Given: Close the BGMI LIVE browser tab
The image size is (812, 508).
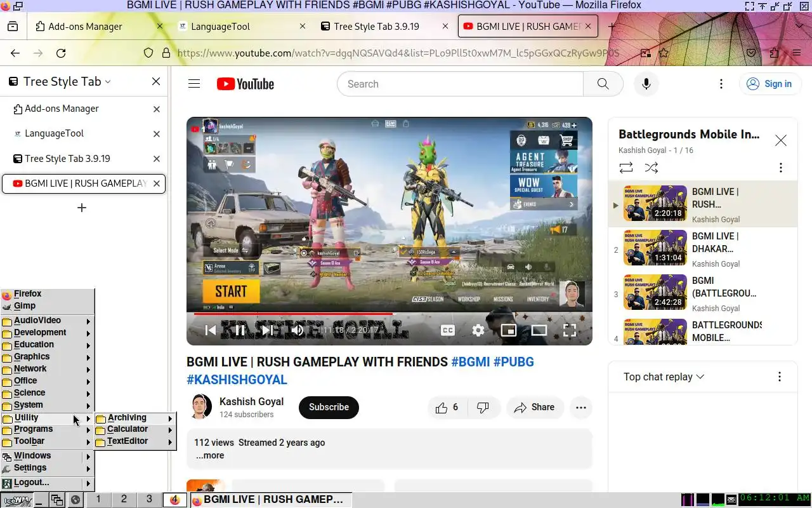Looking at the screenshot, I should tap(588, 27).
